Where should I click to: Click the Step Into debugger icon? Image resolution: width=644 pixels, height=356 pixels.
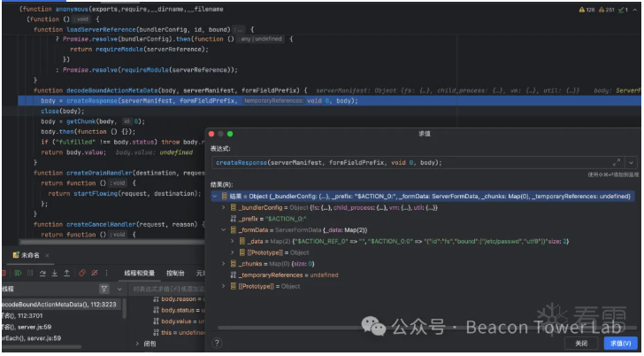[54, 273]
